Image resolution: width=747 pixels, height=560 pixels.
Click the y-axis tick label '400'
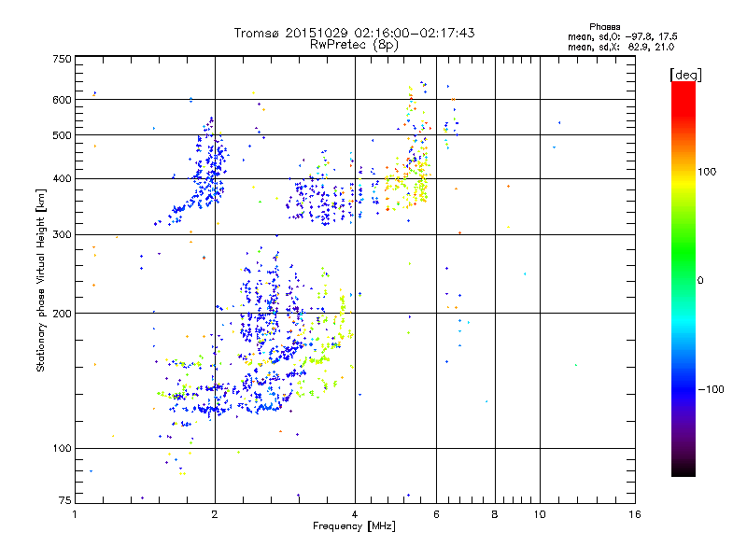[x=62, y=179]
